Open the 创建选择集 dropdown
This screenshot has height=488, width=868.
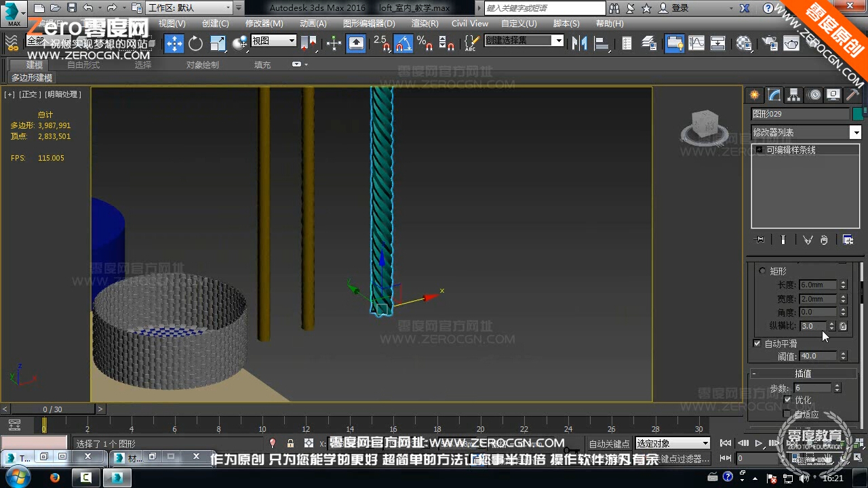524,41
